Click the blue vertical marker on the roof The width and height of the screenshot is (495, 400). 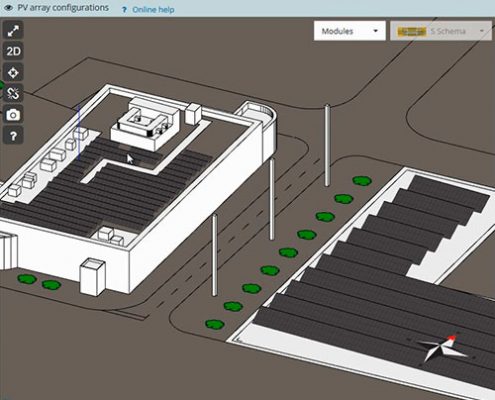[79, 132]
